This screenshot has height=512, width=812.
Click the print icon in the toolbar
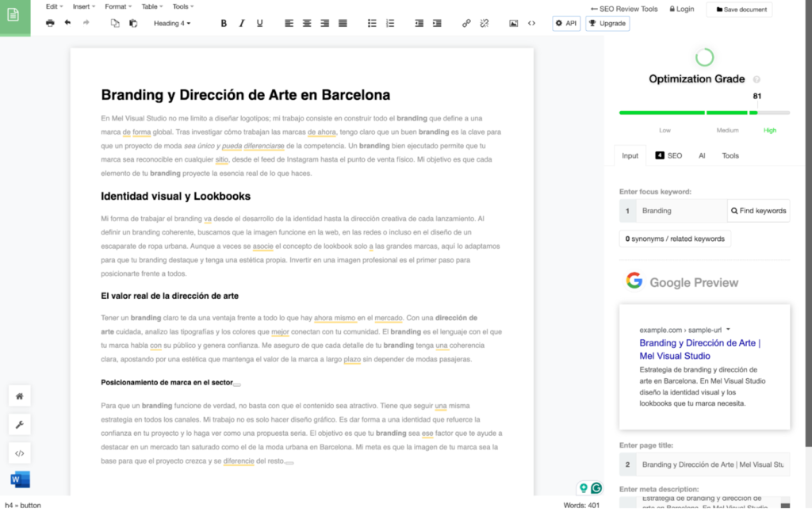tap(50, 24)
